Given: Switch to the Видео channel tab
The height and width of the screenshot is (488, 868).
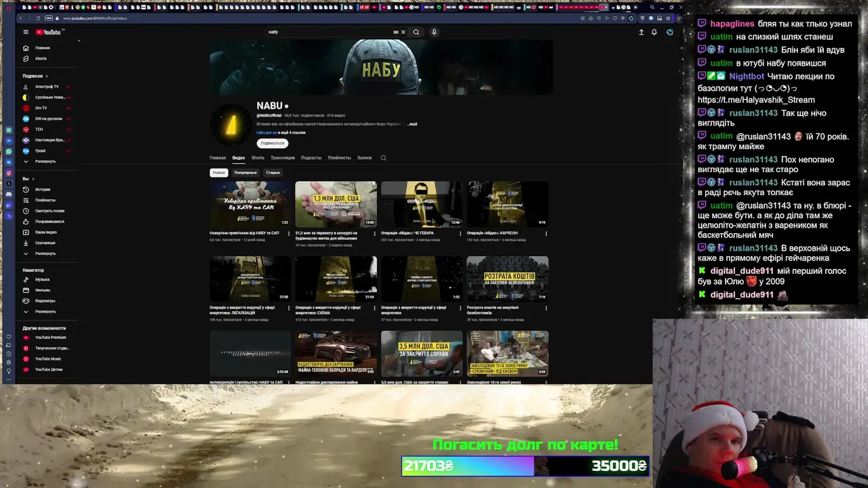Looking at the screenshot, I should pos(239,158).
